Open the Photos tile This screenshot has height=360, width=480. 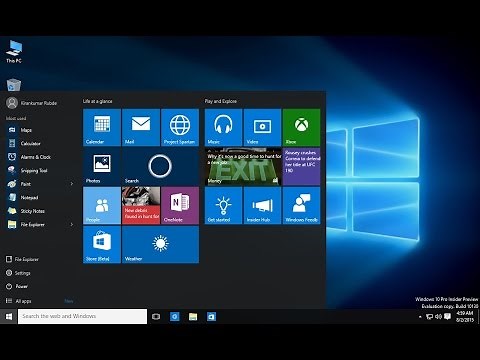[102, 166]
